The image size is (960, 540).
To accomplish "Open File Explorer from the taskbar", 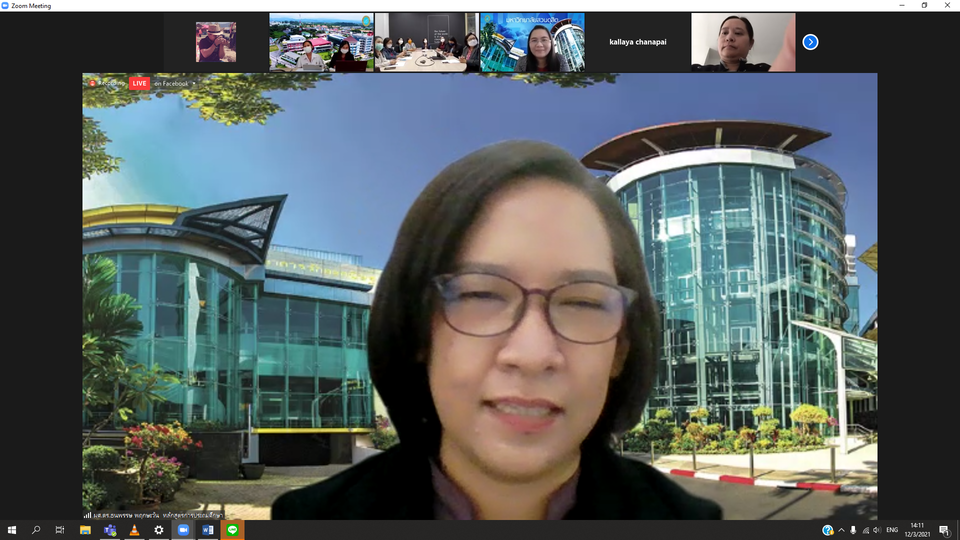I will coord(86,530).
